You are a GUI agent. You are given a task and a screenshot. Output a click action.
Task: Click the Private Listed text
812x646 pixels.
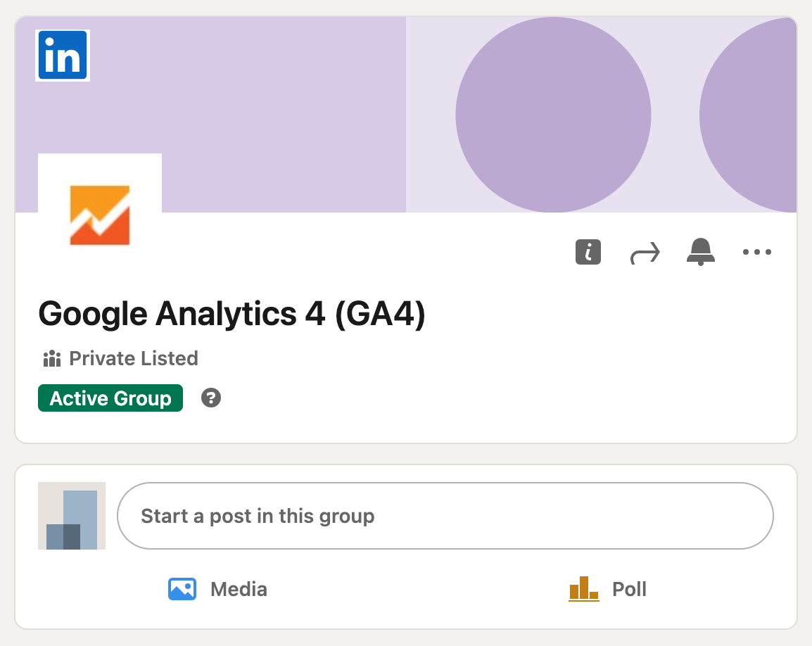click(134, 359)
